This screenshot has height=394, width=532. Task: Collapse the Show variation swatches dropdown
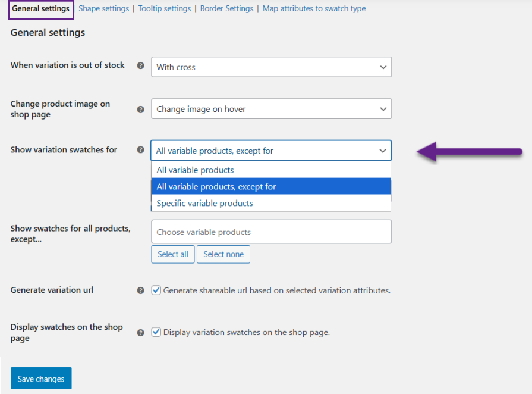click(271, 151)
